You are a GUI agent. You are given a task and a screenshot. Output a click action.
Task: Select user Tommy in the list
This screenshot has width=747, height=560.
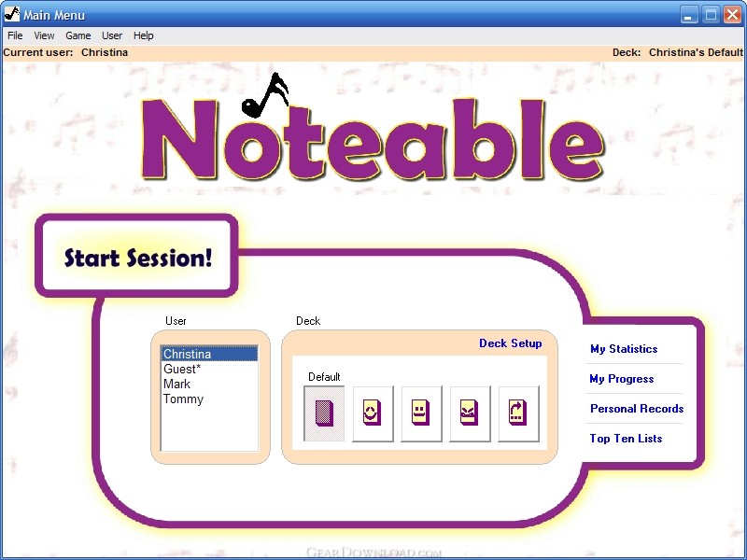(209, 399)
